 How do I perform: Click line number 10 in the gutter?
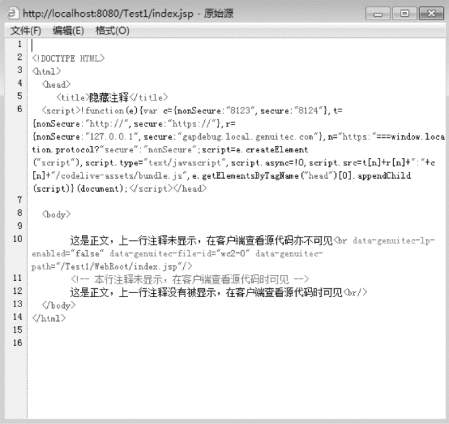point(18,239)
